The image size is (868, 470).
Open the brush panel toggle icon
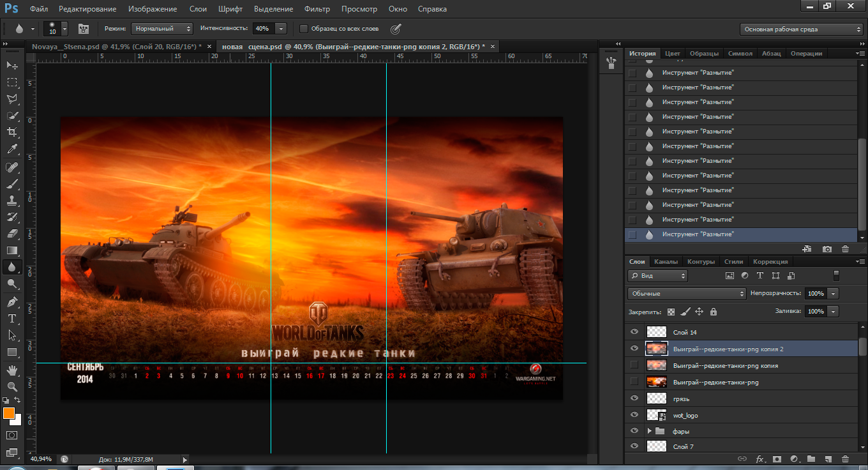point(83,28)
